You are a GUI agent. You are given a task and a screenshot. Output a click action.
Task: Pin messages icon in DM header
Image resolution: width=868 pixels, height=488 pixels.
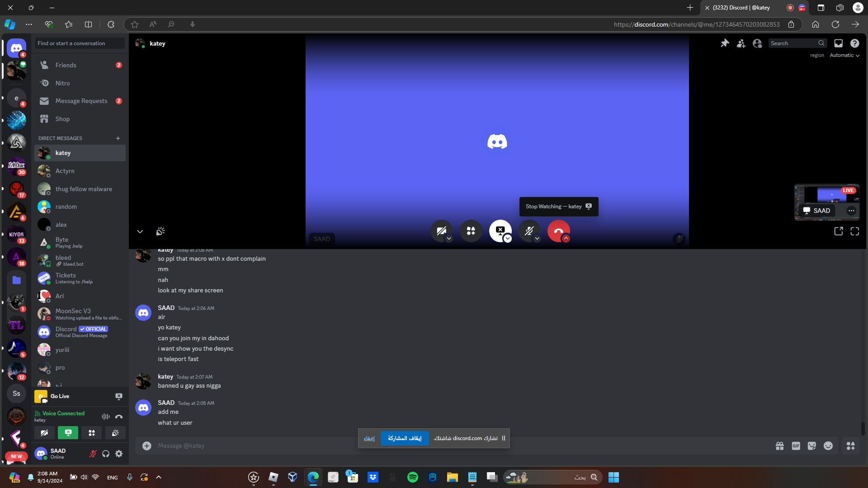click(x=725, y=43)
